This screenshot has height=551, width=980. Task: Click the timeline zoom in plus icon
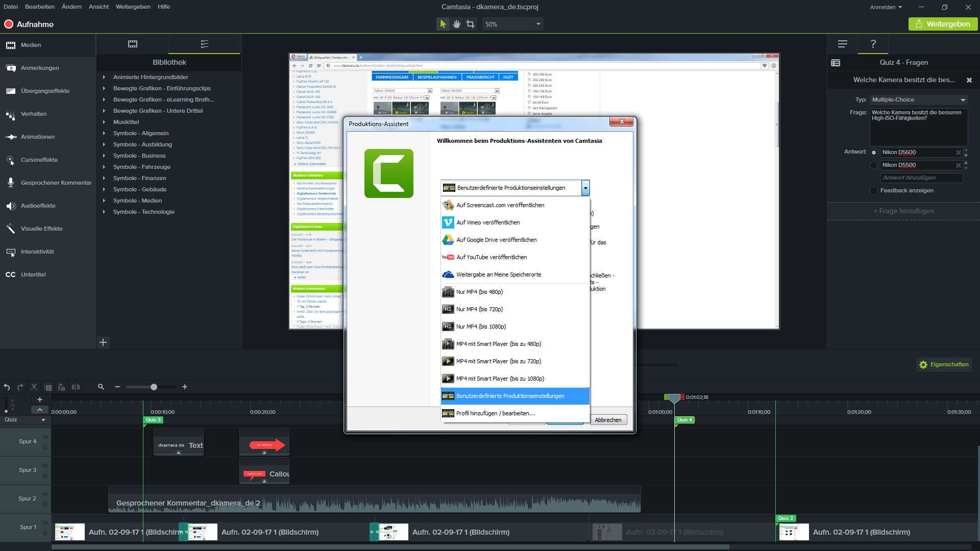click(185, 387)
